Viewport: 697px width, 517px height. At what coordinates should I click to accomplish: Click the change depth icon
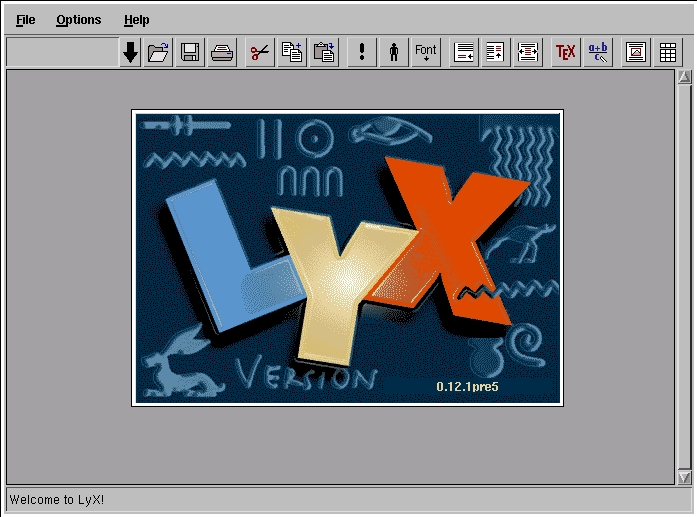tap(528, 52)
